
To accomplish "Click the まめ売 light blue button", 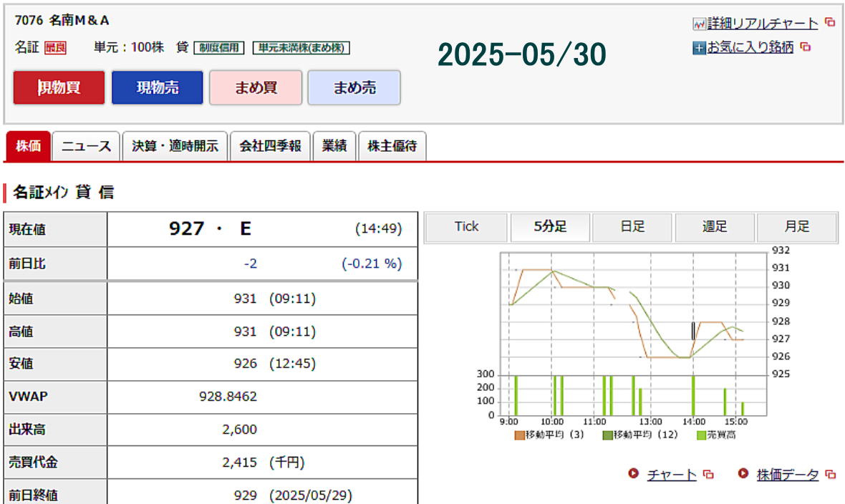I will pyautogui.click(x=354, y=87).
